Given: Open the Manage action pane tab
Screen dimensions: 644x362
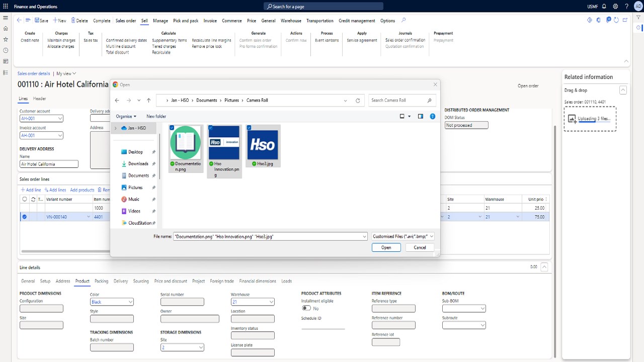Looking at the screenshot, I should click(x=160, y=21).
